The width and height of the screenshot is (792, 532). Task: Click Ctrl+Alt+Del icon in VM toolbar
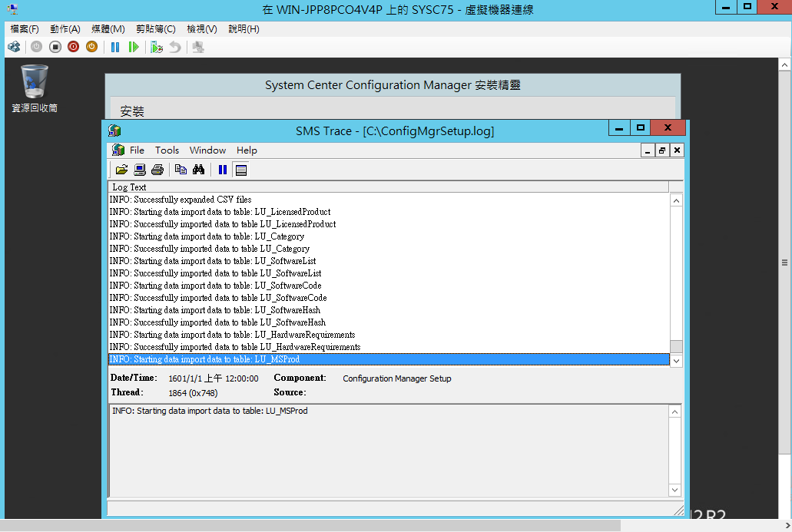coord(14,47)
